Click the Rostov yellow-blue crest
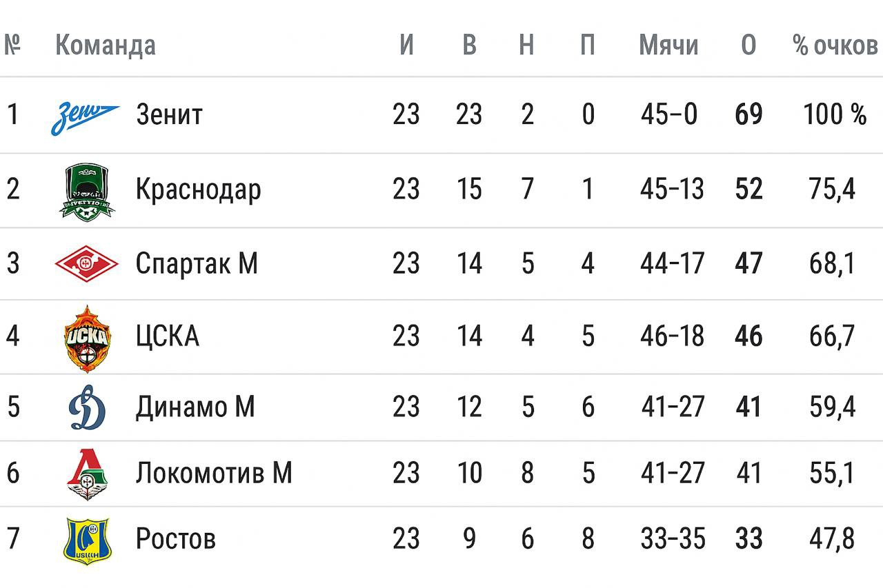 87,541
